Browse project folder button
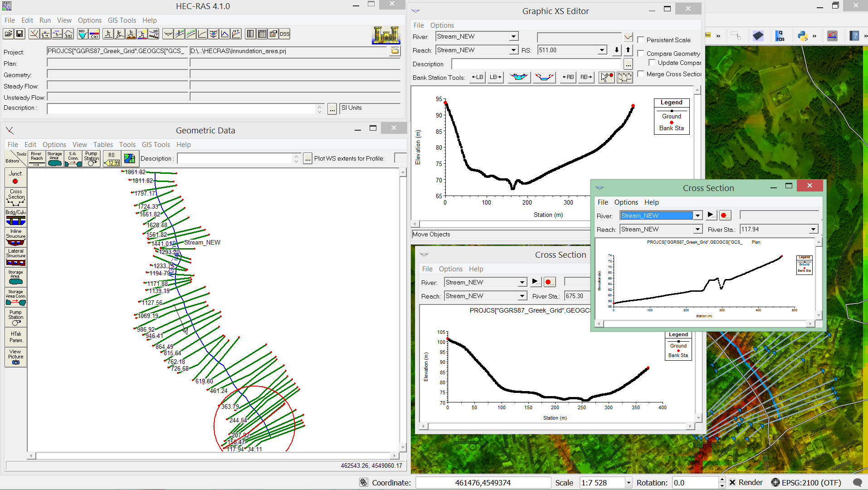 [395, 51]
